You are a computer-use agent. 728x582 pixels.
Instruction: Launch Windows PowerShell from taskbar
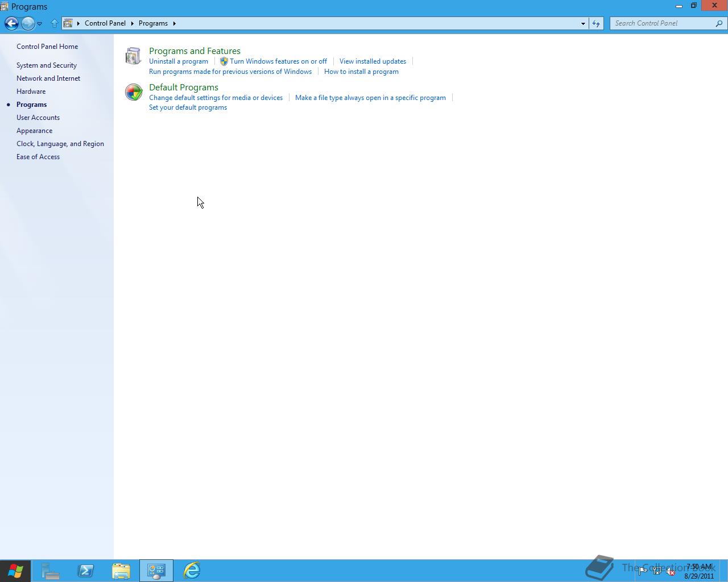[x=86, y=571]
